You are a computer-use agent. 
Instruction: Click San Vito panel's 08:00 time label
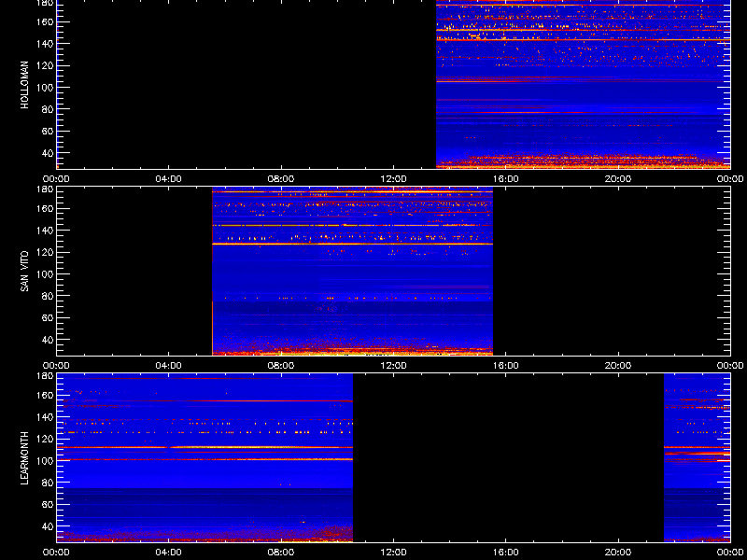coord(281,366)
